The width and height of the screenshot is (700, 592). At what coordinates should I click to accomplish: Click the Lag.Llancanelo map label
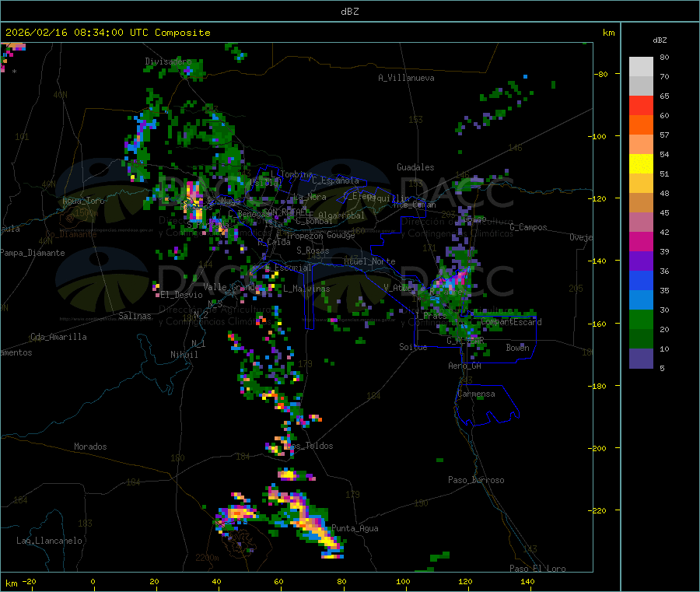[49, 541]
